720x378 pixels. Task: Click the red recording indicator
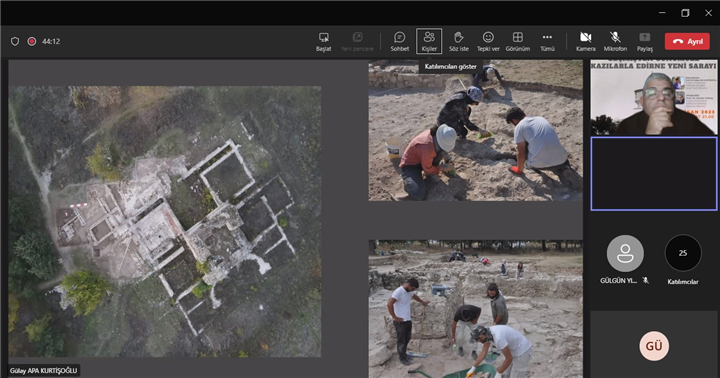pyautogui.click(x=32, y=41)
